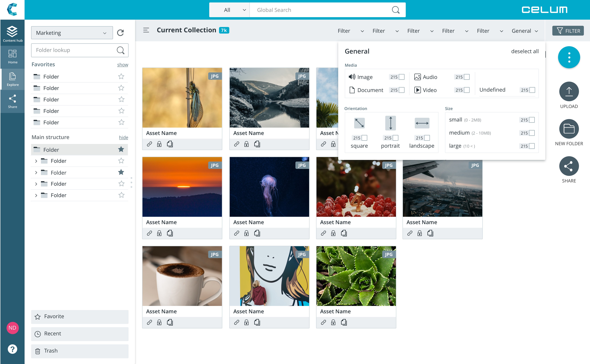Image resolution: width=590 pixels, height=364 pixels.
Task: Refresh the Marketing folder tree
Action: pos(121,32)
